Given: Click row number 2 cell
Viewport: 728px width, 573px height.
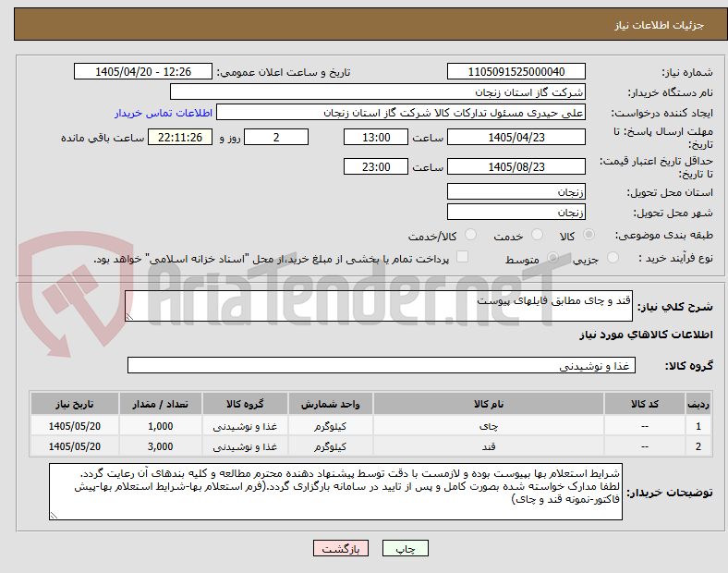Looking at the screenshot, I should [x=698, y=446].
